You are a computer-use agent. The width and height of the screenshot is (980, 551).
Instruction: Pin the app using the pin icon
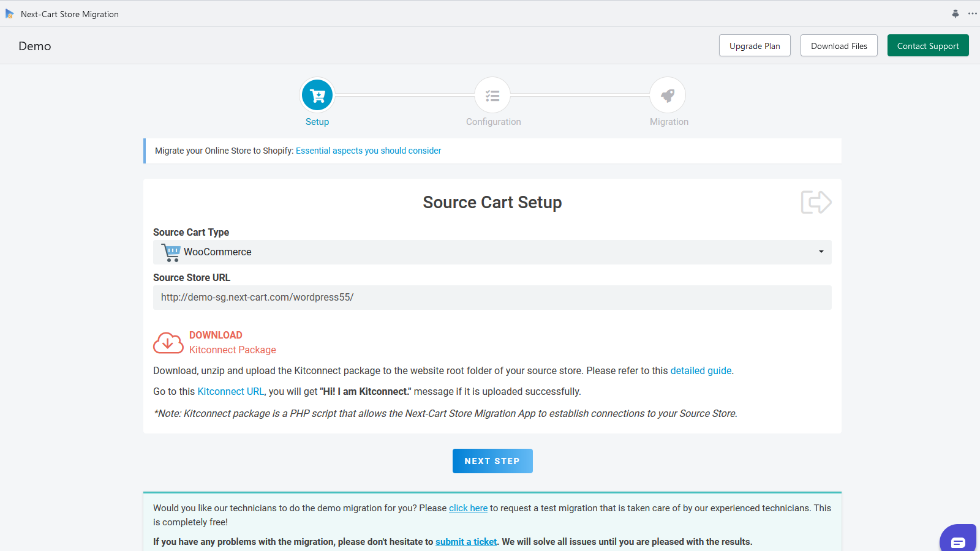(956, 13)
